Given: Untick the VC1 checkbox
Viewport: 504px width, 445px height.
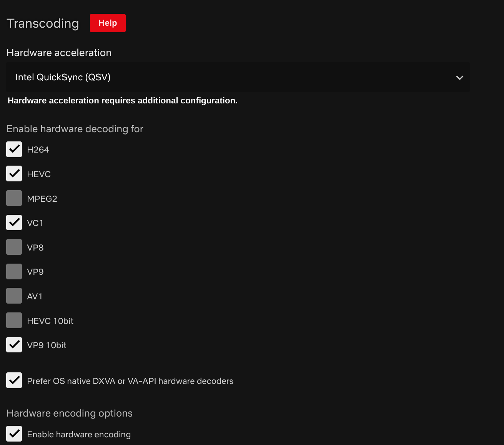Looking at the screenshot, I should 14,222.
